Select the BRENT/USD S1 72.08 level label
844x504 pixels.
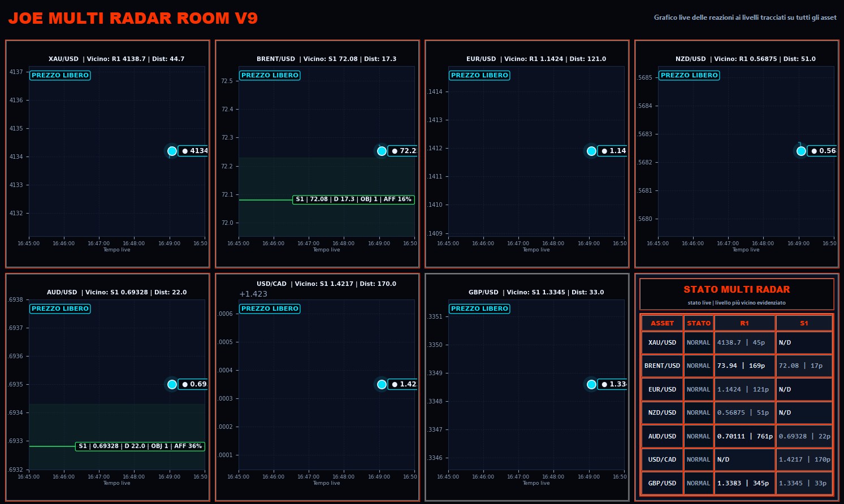click(353, 199)
